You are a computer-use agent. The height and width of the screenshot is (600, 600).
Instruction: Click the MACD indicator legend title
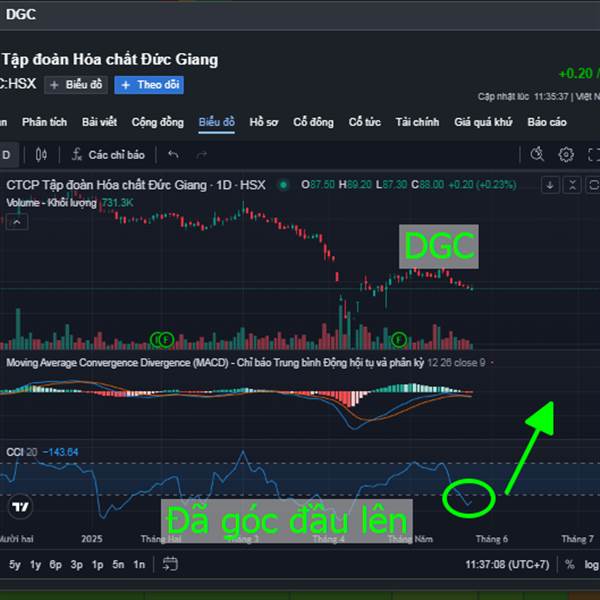click(215, 362)
